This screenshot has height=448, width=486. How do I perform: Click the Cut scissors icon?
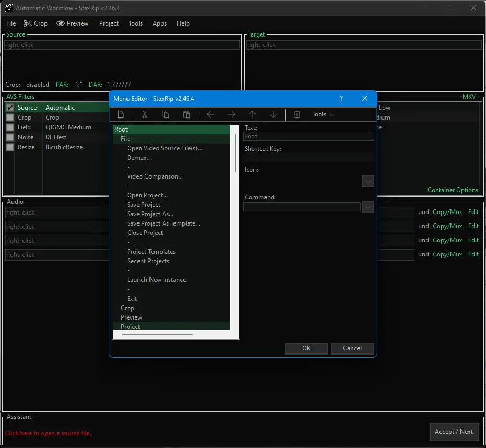click(x=145, y=114)
